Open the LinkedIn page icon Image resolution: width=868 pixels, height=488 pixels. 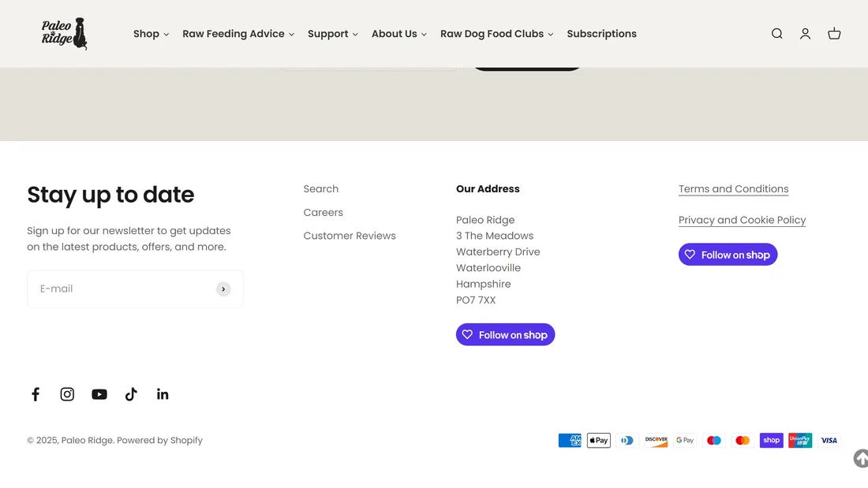pyautogui.click(x=163, y=394)
